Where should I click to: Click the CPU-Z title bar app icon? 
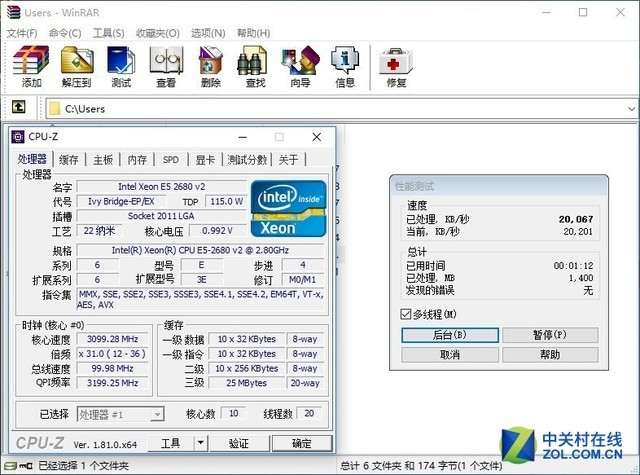[18, 137]
